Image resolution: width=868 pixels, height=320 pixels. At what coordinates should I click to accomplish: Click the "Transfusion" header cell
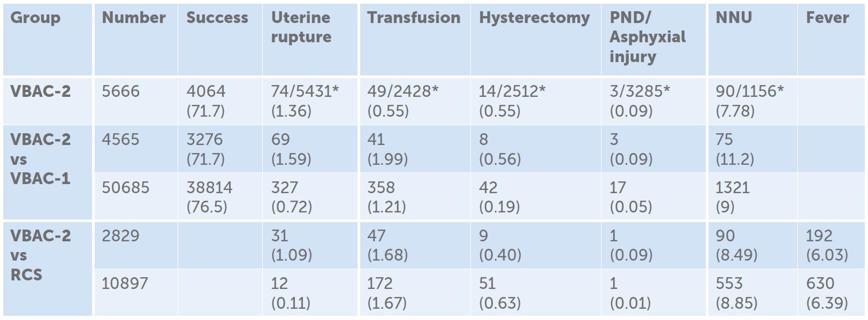[414, 18]
